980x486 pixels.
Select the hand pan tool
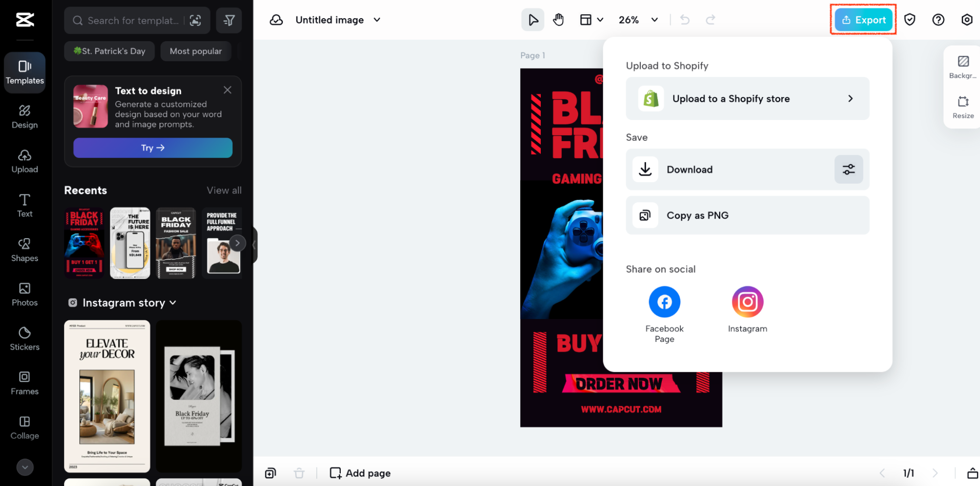[558, 20]
